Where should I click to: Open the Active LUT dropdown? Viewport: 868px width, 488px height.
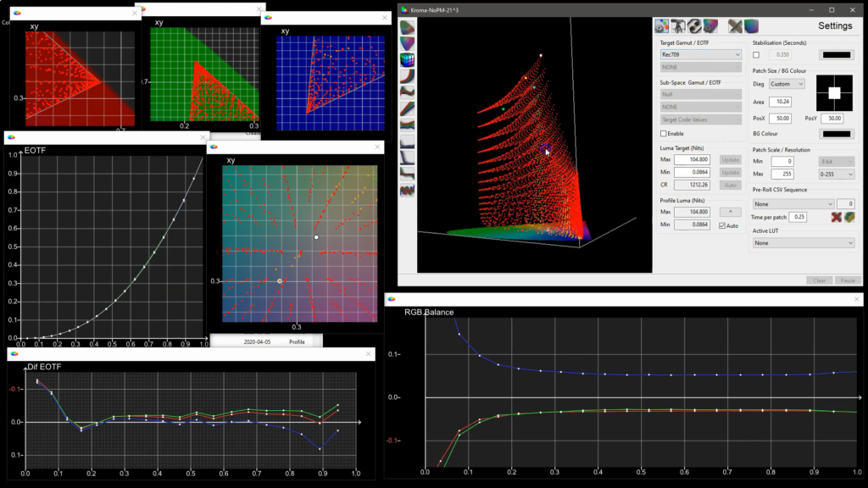804,243
